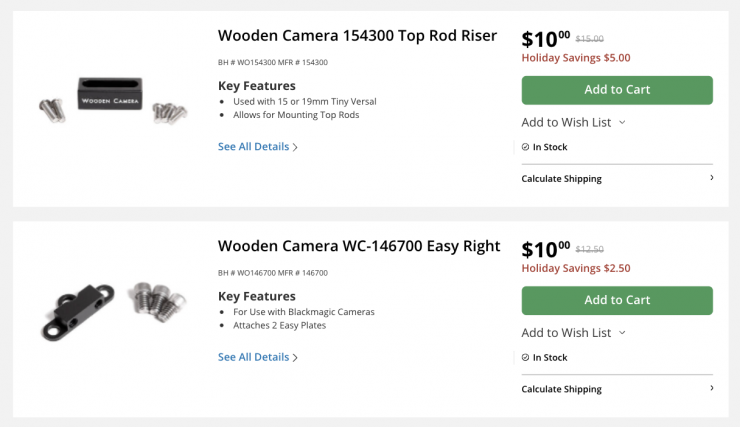
Task: Click the Calculate Shipping arrow icon for the Easy Right
Action: pyautogui.click(x=711, y=388)
